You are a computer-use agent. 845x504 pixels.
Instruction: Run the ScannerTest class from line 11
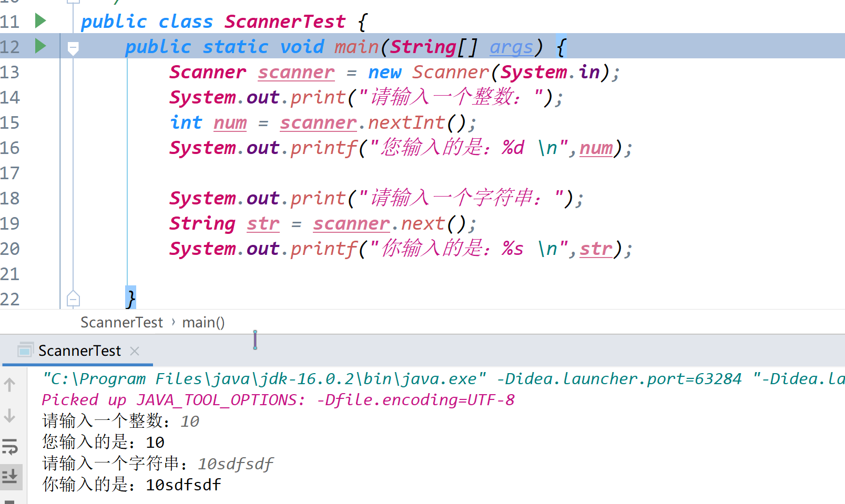40,21
